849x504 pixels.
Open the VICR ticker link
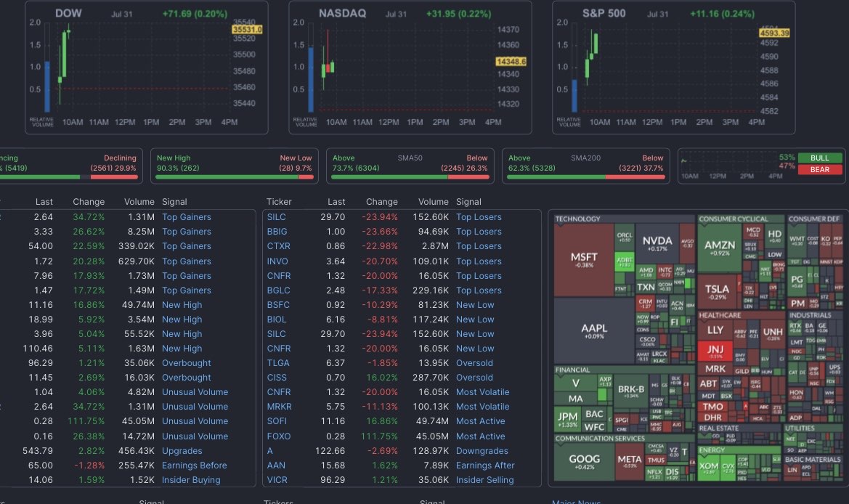277,480
